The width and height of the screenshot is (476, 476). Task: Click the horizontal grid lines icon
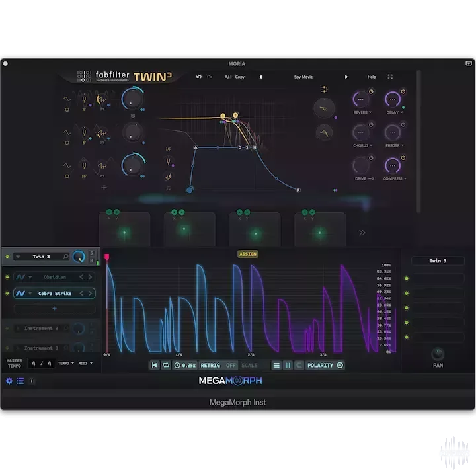[276, 365]
